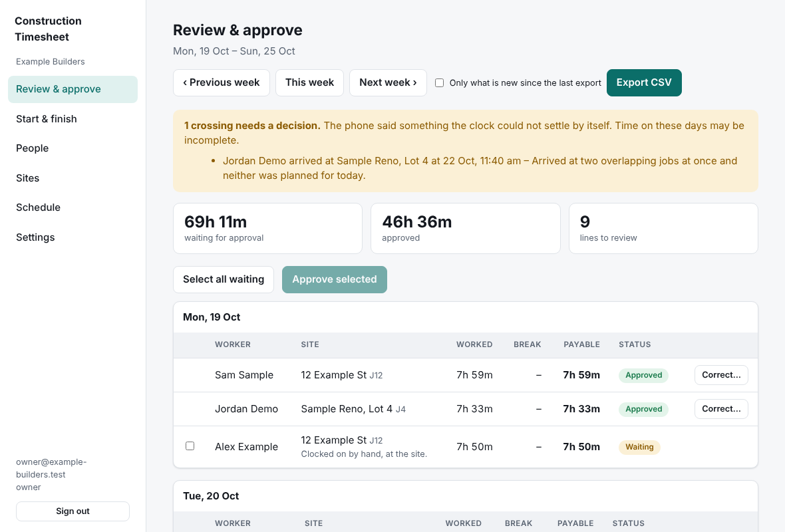Viewport: 785px width, 532px height.
Task: Open the People section
Action: tap(73, 149)
